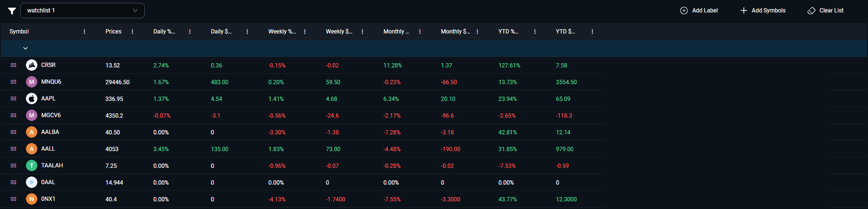Screen dimensions: 868x209
Task: Click the AAPL price 336.95
Action: pos(114,99)
